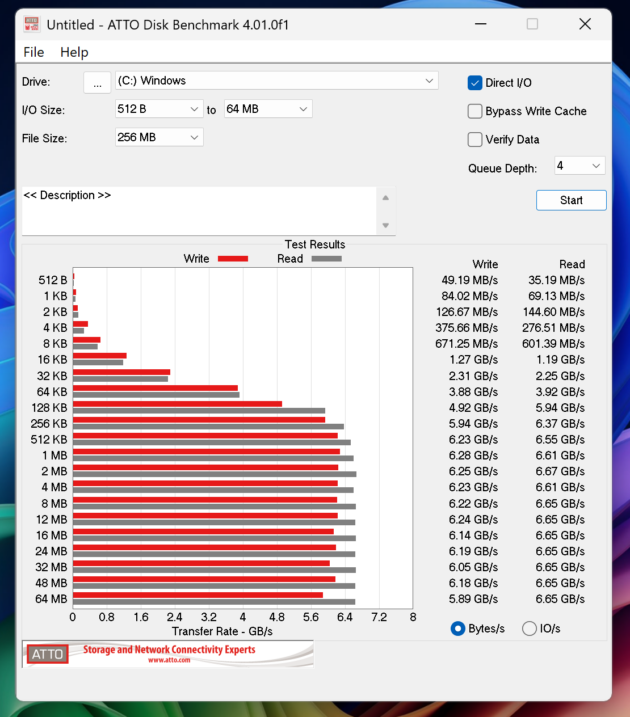Enable the Verify Data checkbox
630x717 pixels.
tap(476, 139)
